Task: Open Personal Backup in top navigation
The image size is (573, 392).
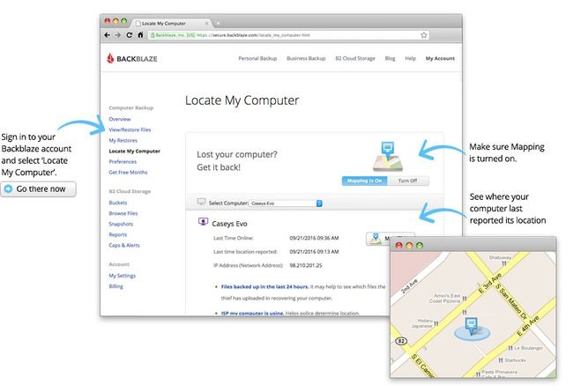Action: click(x=257, y=58)
